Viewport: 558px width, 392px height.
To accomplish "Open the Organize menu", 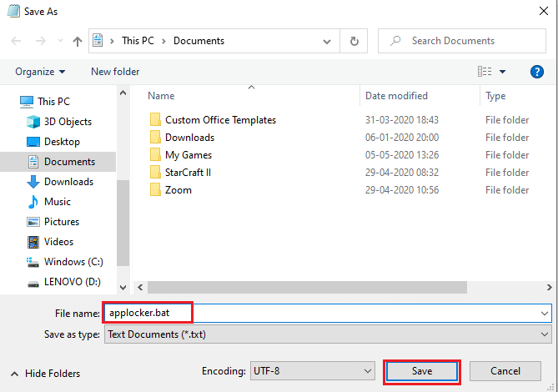I will (x=40, y=72).
